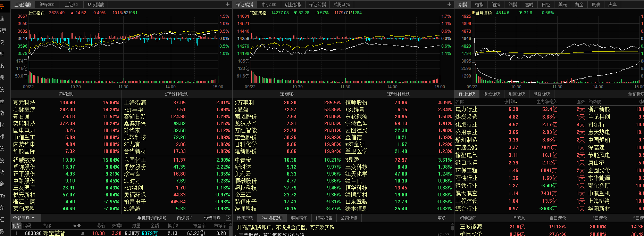Open the 全部板块 link

point(636,94)
